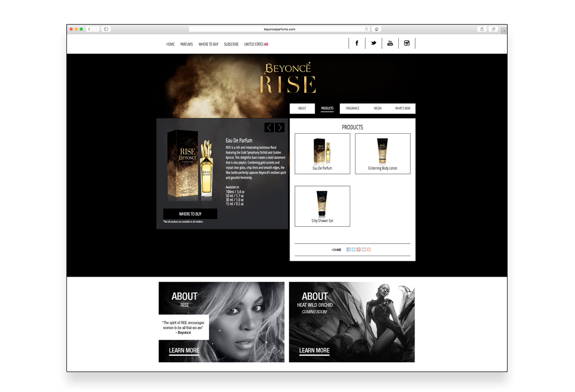Image resolution: width=575 pixels, height=392 pixels.
Task: Click the 'spirit of RISE' quote box
Action: (x=183, y=327)
